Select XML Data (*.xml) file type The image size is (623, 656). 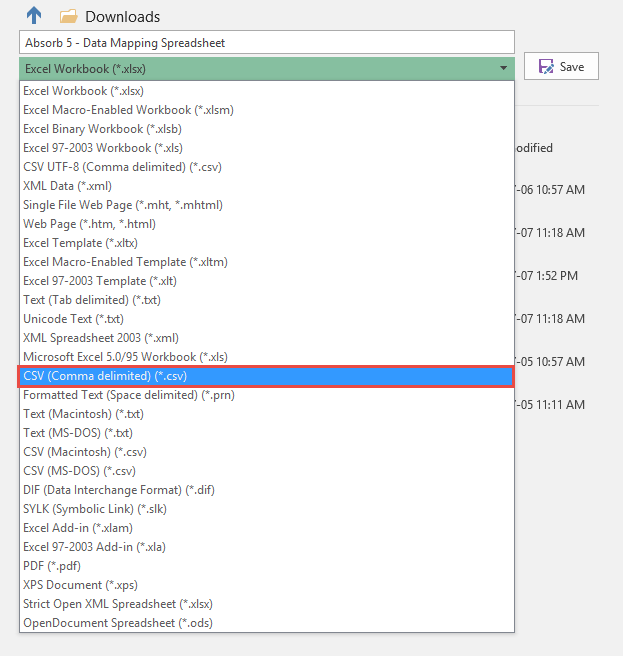coord(67,186)
